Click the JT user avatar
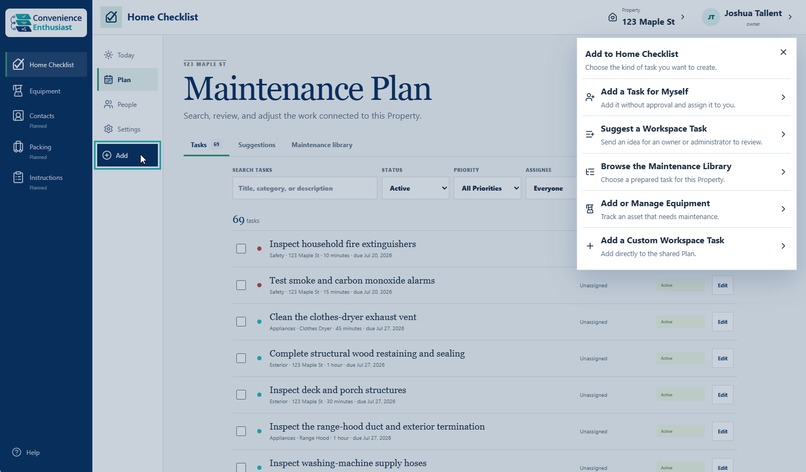 tap(711, 17)
